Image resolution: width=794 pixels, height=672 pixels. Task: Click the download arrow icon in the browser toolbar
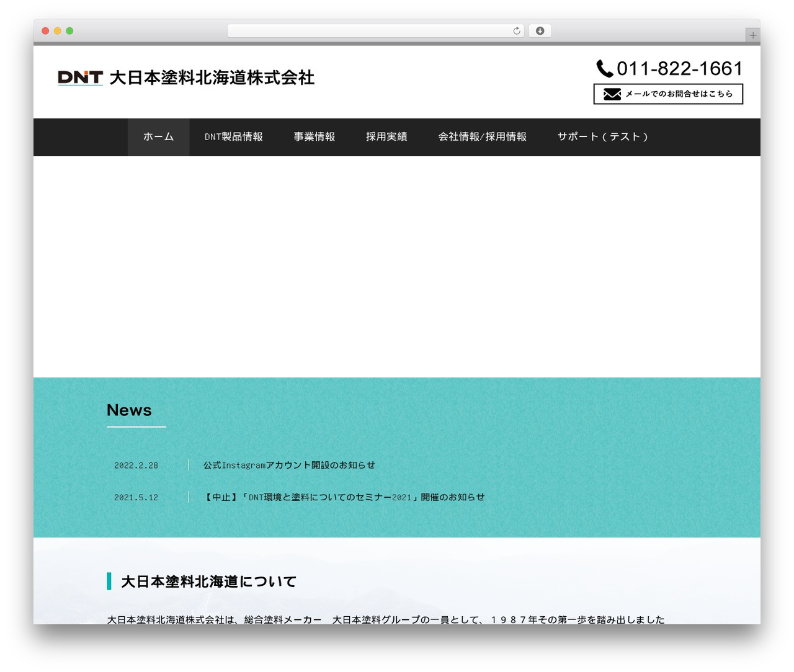540,31
